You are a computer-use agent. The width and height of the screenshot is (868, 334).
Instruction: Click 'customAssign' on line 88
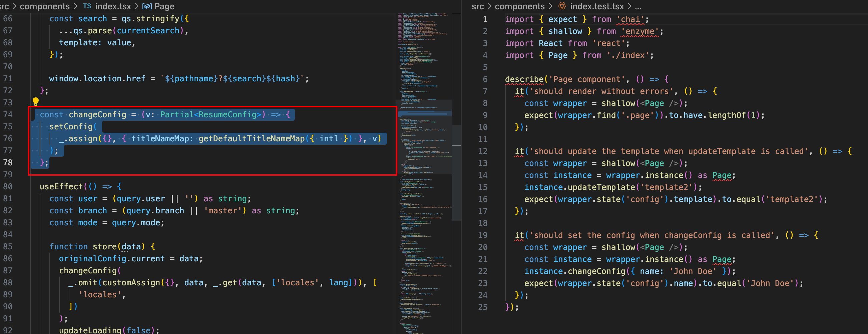coord(131,282)
